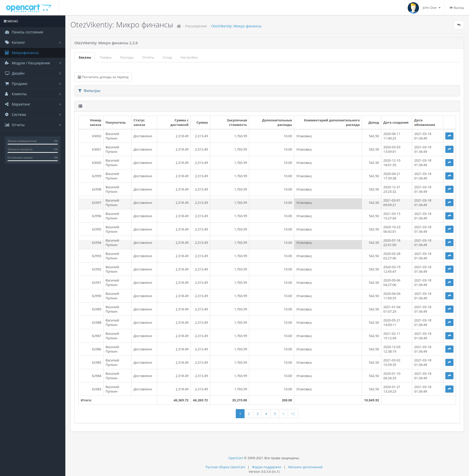Expand the Каталог sidebar menu
This screenshot has height=476, width=469.
[x=32, y=42]
